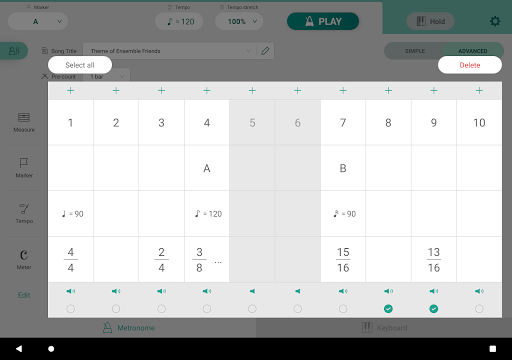Select measure 4 with its radio circle
512x360 pixels.
(207, 309)
